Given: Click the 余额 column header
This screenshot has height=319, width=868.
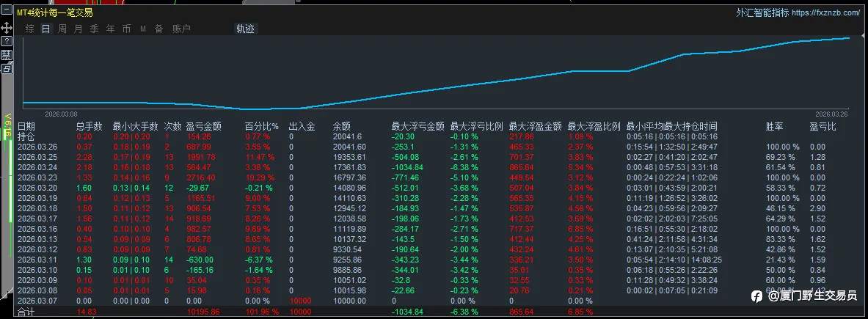Looking at the screenshot, I should [x=342, y=127].
